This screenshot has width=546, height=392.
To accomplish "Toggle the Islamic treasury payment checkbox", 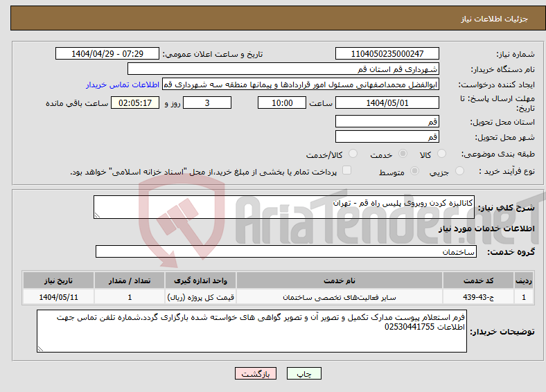I will pos(347,170).
